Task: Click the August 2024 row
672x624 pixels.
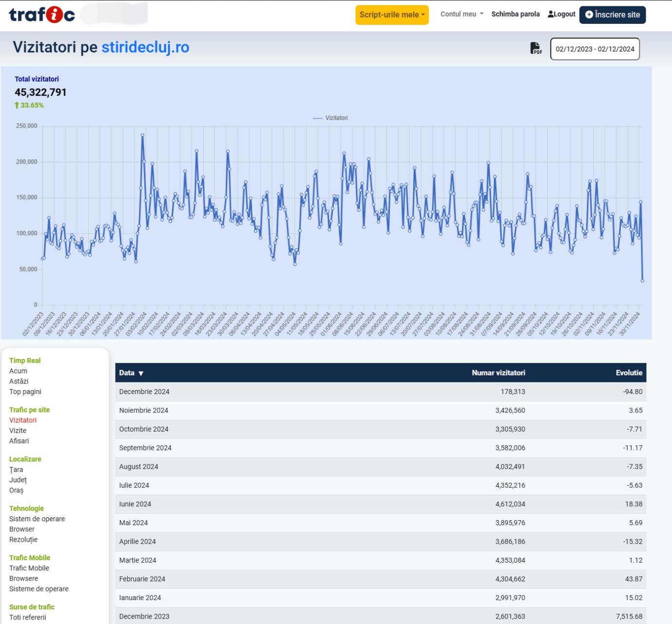Action: [x=381, y=467]
